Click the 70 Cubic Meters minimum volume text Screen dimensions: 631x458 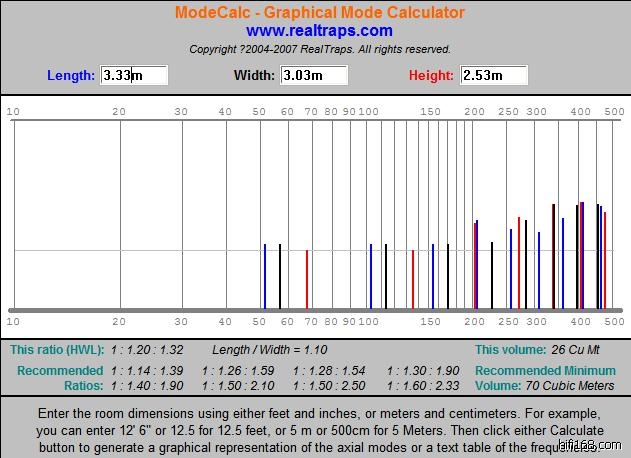(573, 385)
